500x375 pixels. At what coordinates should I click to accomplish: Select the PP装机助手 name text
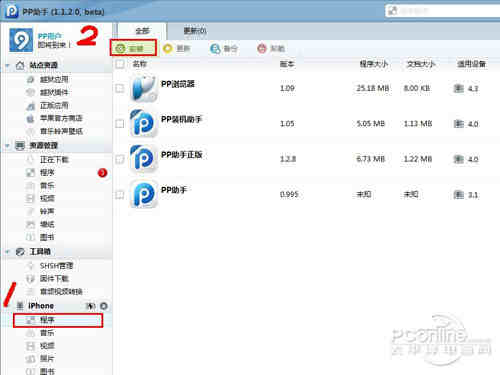(x=181, y=119)
